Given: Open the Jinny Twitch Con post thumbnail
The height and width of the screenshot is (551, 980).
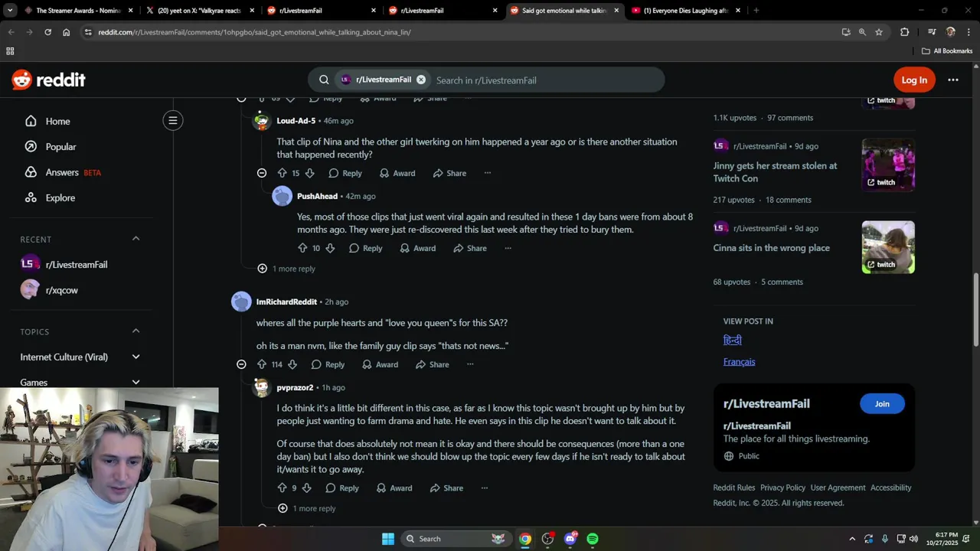Looking at the screenshot, I should pos(888,165).
